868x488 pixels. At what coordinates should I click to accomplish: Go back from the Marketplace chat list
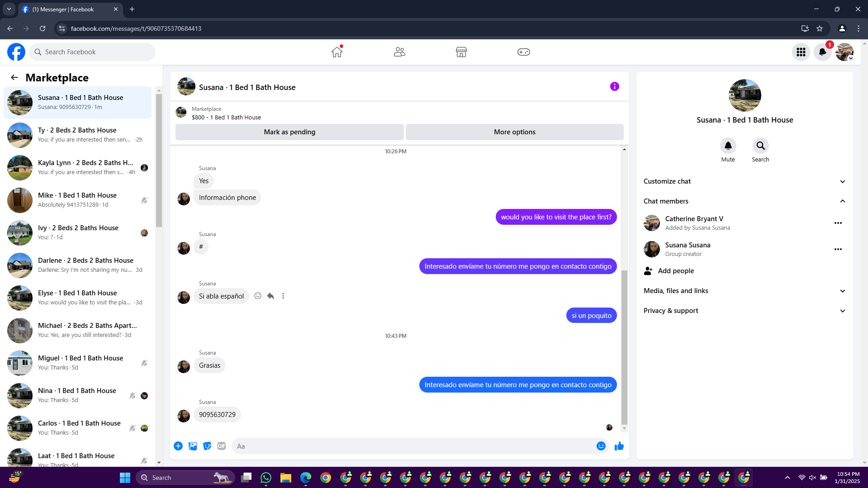pyautogui.click(x=14, y=78)
